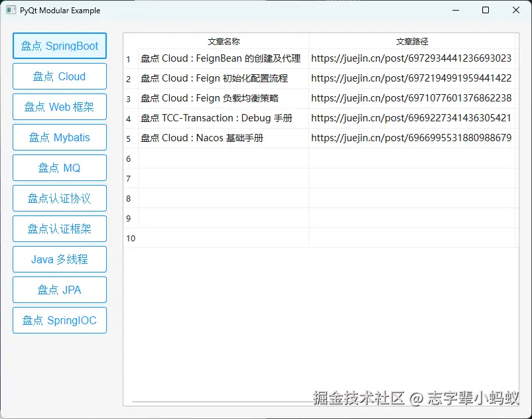
Task: Select the Nacos 基础手册 article cell
Action: [x=224, y=139]
